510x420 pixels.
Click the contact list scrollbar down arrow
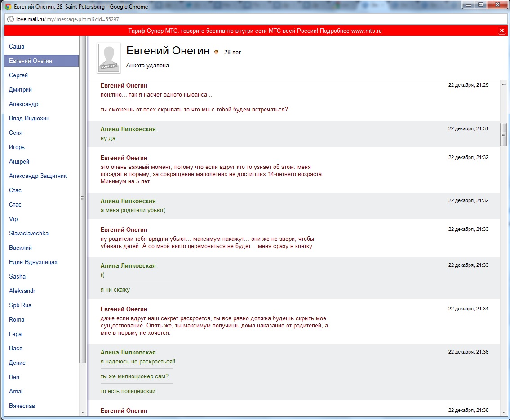pos(83,412)
